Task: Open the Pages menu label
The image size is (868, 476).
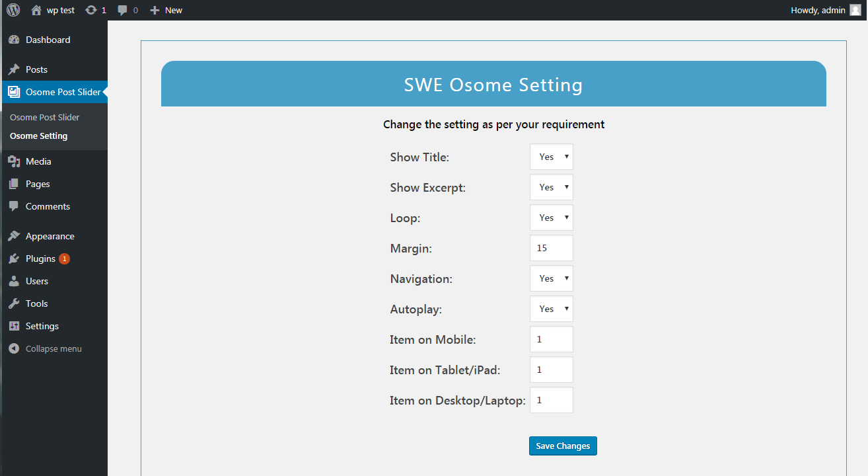Action: [38, 184]
